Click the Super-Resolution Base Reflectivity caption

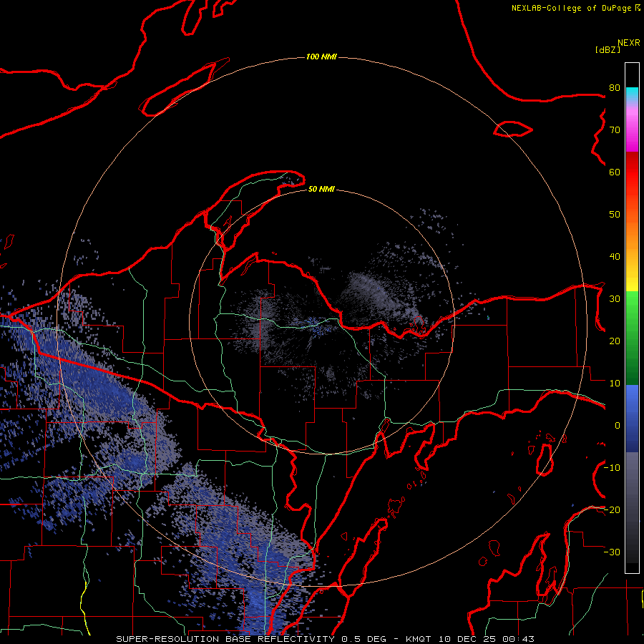326,639
